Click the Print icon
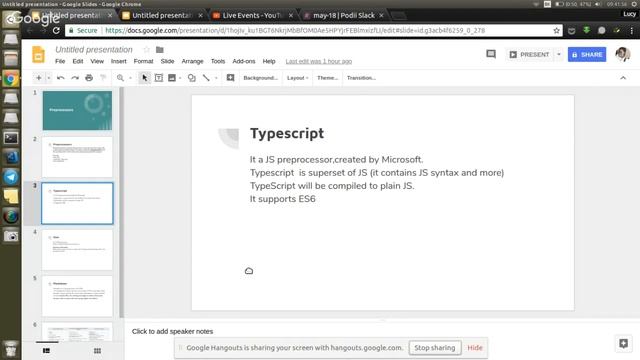 pos(89,78)
